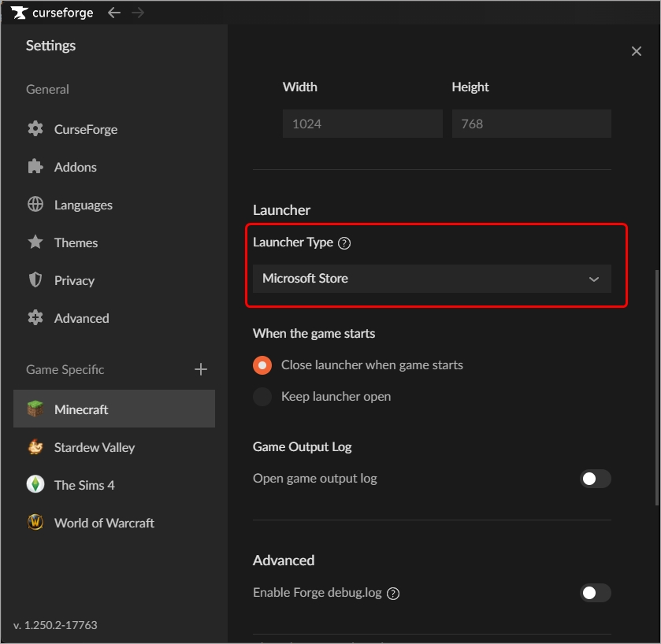Image resolution: width=661 pixels, height=644 pixels.
Task: Click the Advanced cog icon in sidebar
Action: coord(35,318)
